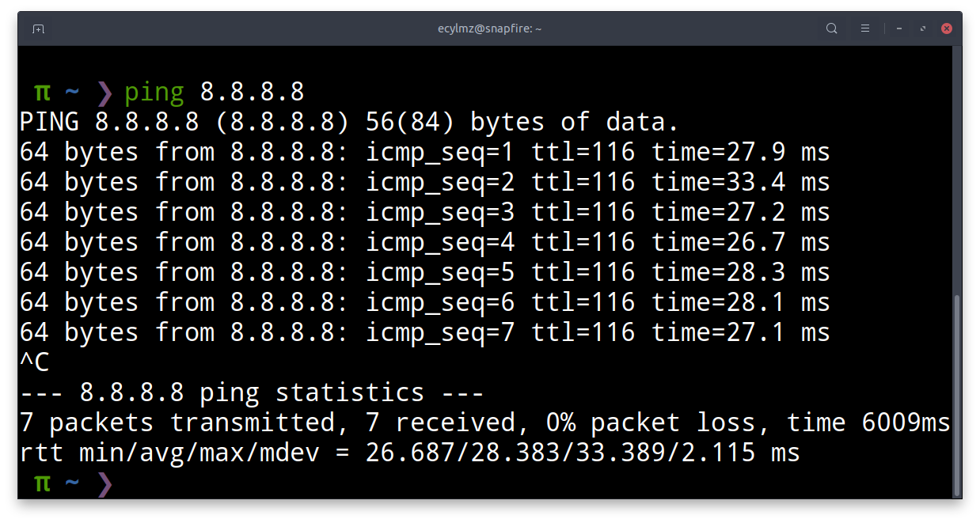Click the blue tilde on the bottom prompt
This screenshot has width=980, height=523.
pyautogui.click(x=72, y=483)
